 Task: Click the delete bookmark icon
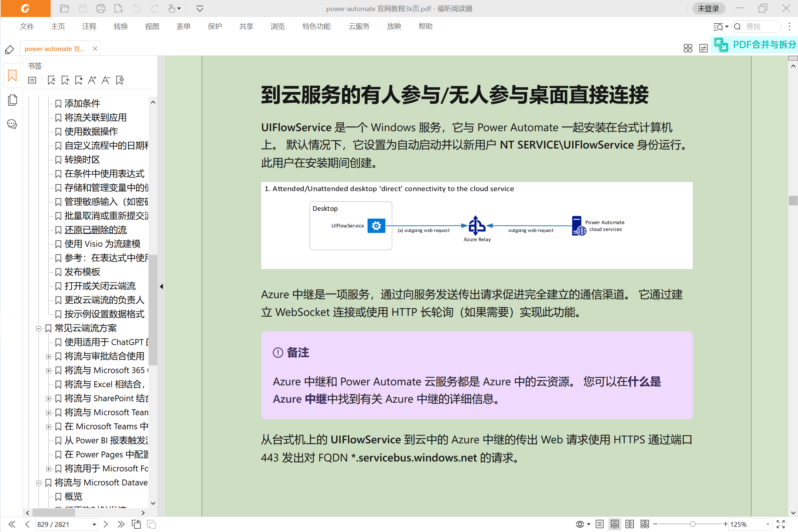pos(51,80)
